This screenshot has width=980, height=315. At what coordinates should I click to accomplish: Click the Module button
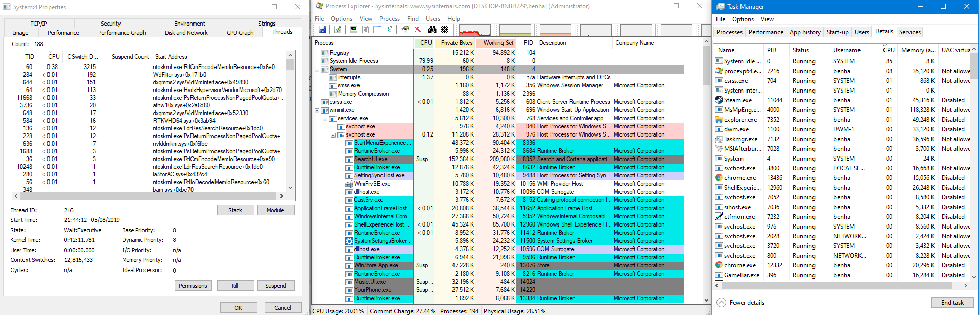tap(275, 210)
